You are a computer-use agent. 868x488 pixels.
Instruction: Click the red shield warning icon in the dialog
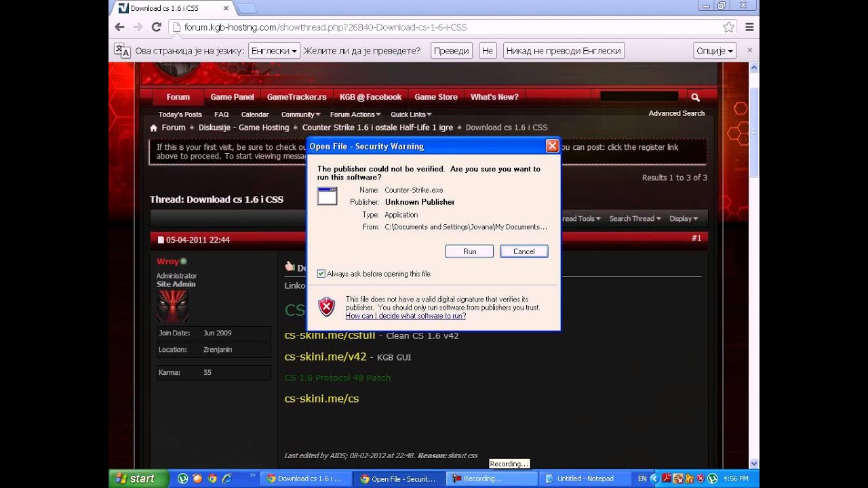point(327,307)
